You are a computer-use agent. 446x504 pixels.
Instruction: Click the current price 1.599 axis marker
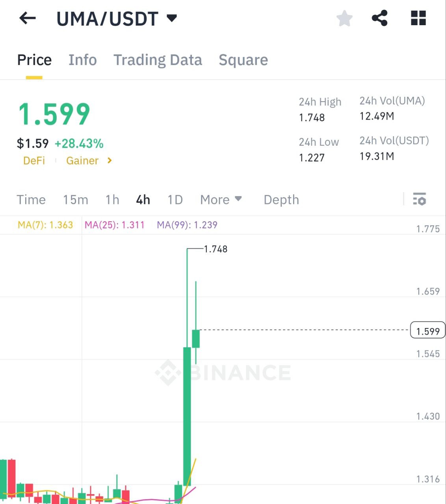pyautogui.click(x=428, y=331)
